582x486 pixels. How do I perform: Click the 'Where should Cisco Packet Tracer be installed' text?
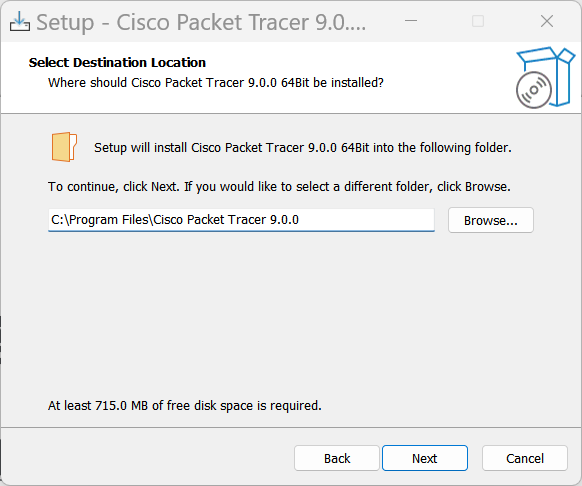pyautogui.click(x=216, y=82)
